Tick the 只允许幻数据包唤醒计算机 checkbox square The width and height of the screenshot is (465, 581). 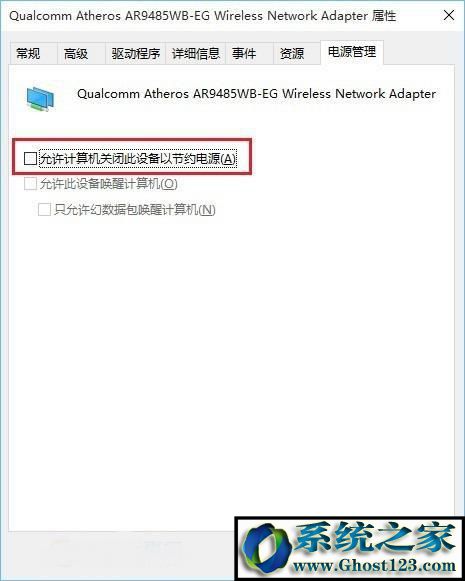[x=44, y=209]
